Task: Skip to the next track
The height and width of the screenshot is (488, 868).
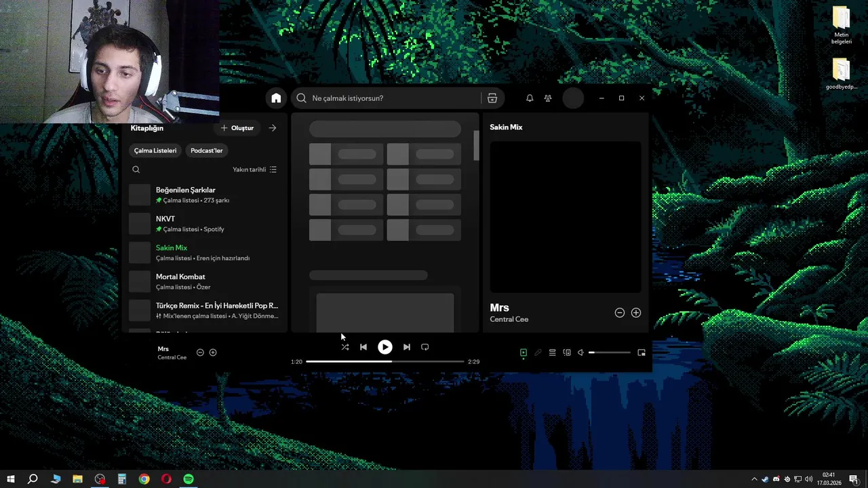Action: tap(406, 347)
